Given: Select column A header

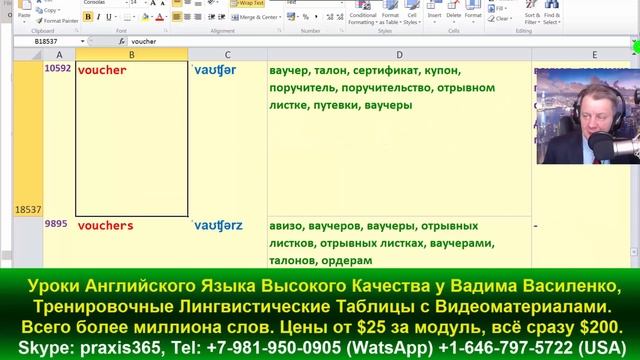Looking at the screenshot, I should [59, 54].
